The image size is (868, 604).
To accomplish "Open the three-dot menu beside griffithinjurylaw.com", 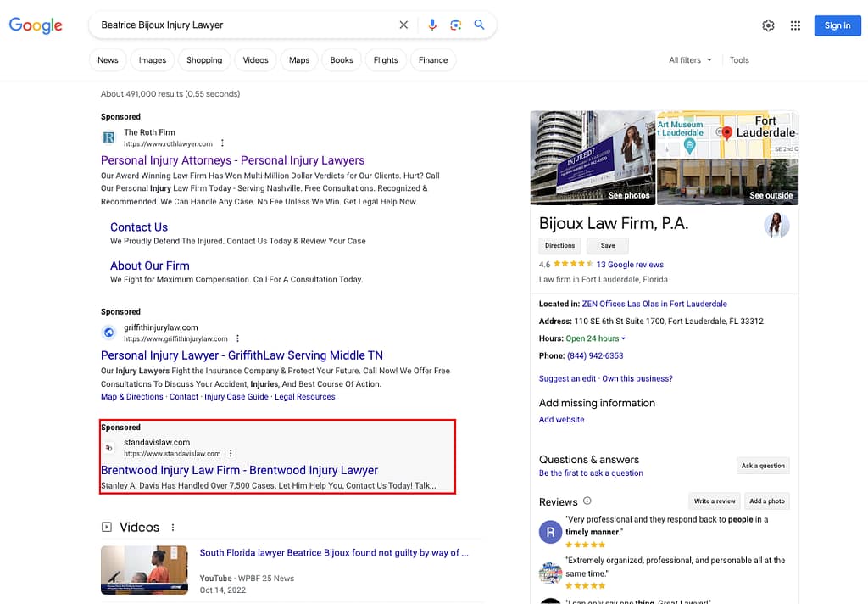I will [x=237, y=338].
